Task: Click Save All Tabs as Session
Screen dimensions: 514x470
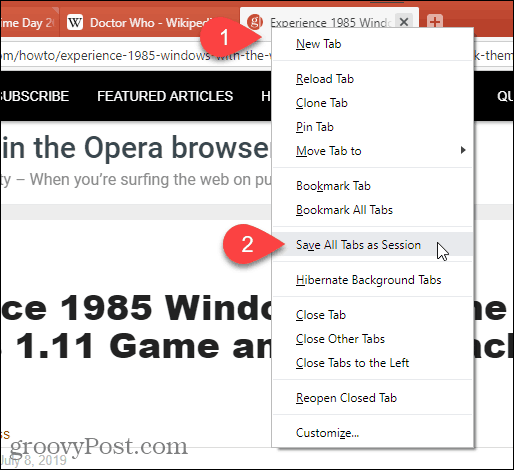Action: point(373,245)
